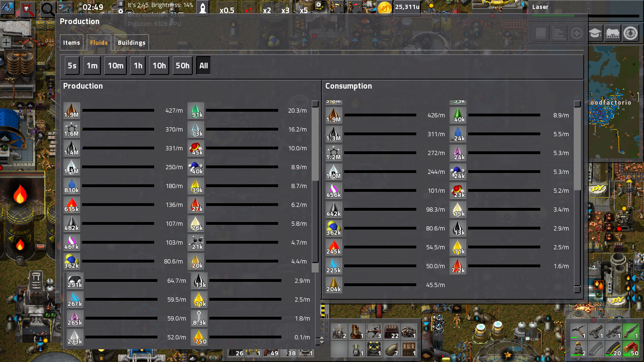Viewport: 644px width, 362px height.
Task: Click the 7.2k red fluid in Consumption
Action: tap(458, 266)
